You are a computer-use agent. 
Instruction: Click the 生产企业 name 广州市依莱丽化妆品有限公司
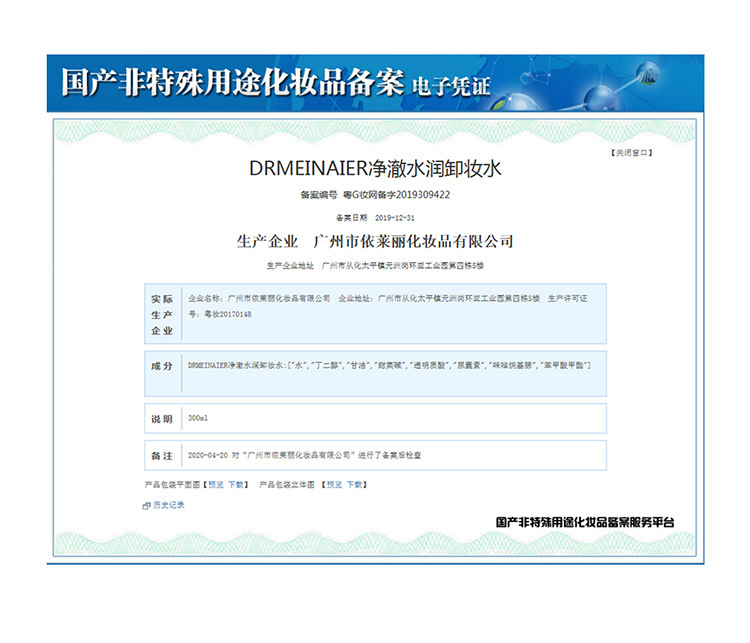click(x=413, y=242)
